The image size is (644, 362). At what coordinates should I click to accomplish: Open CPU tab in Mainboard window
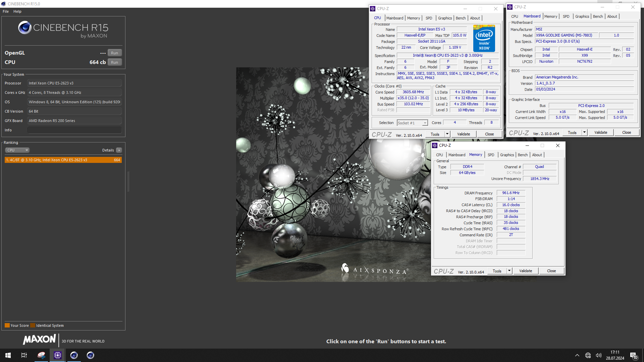pyautogui.click(x=515, y=16)
